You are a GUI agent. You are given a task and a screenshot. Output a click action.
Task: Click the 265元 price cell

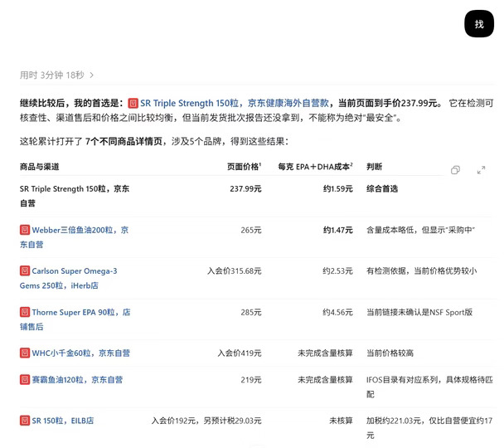[251, 230]
